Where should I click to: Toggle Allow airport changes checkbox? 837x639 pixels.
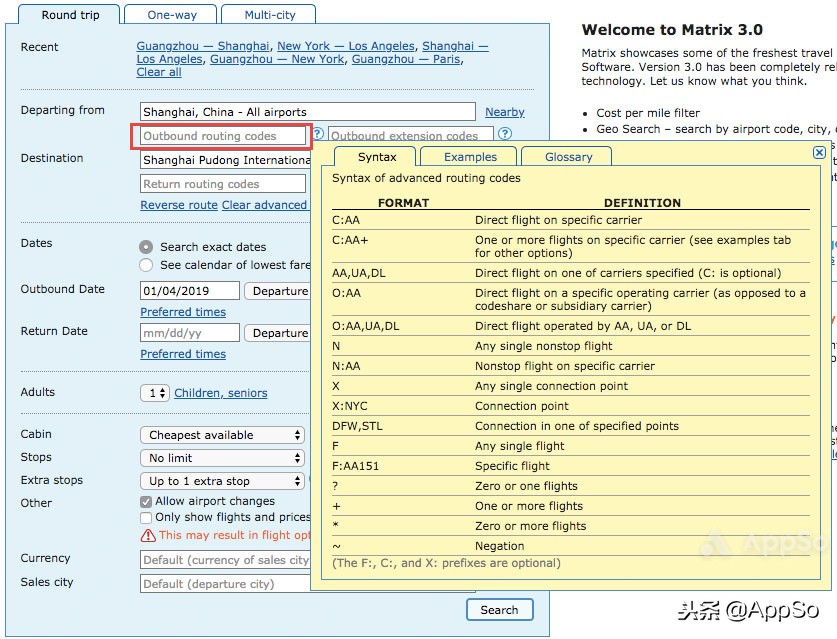(x=146, y=502)
